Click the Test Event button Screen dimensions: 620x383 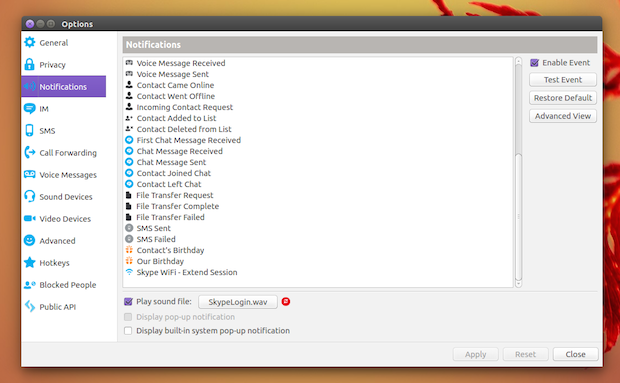point(563,80)
